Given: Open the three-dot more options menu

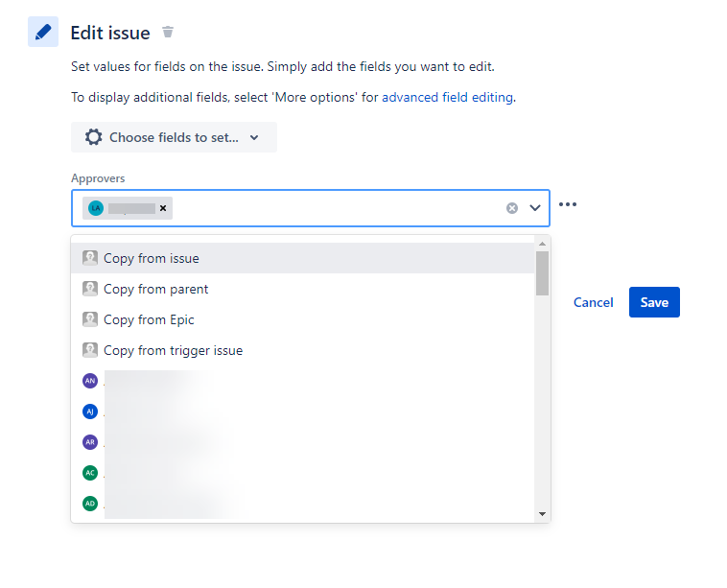Looking at the screenshot, I should point(568,204).
